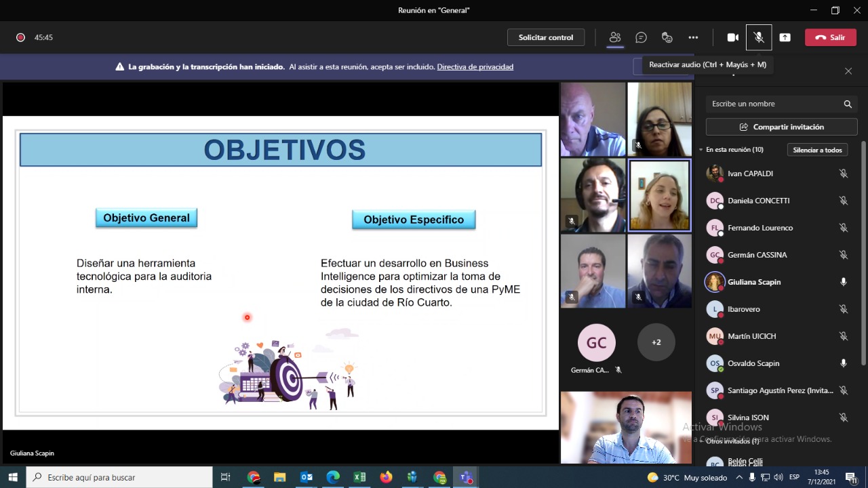
Task: Click the Objetivo Específico slide box
Action: (414, 220)
